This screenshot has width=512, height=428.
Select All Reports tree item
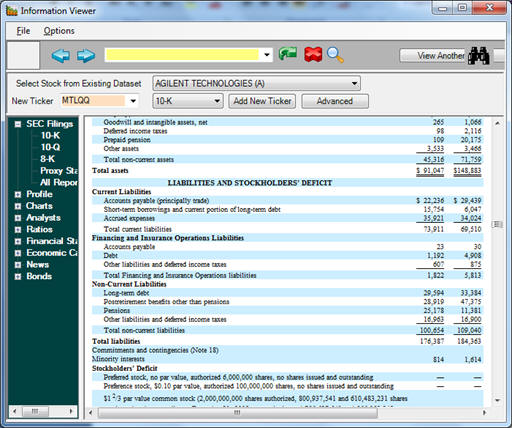tap(59, 182)
